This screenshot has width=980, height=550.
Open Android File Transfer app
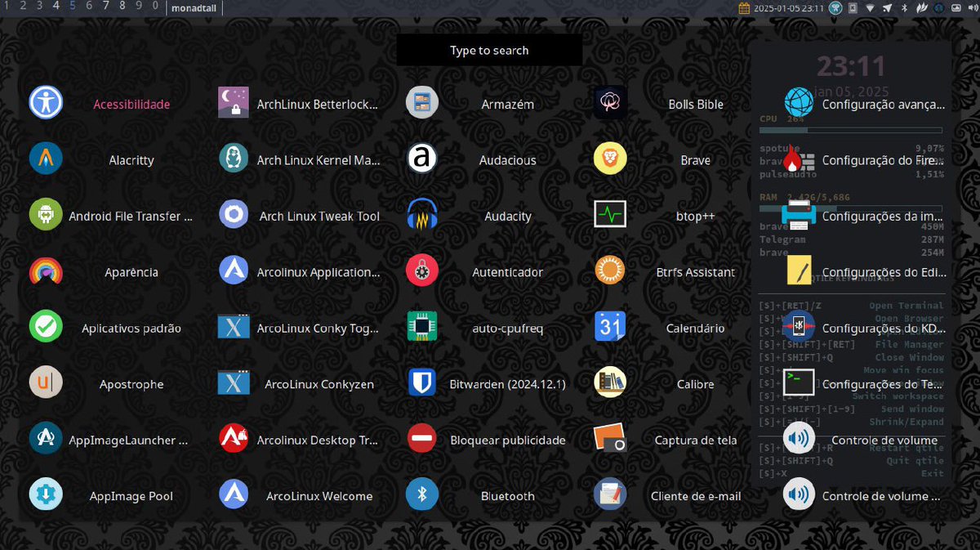point(46,216)
